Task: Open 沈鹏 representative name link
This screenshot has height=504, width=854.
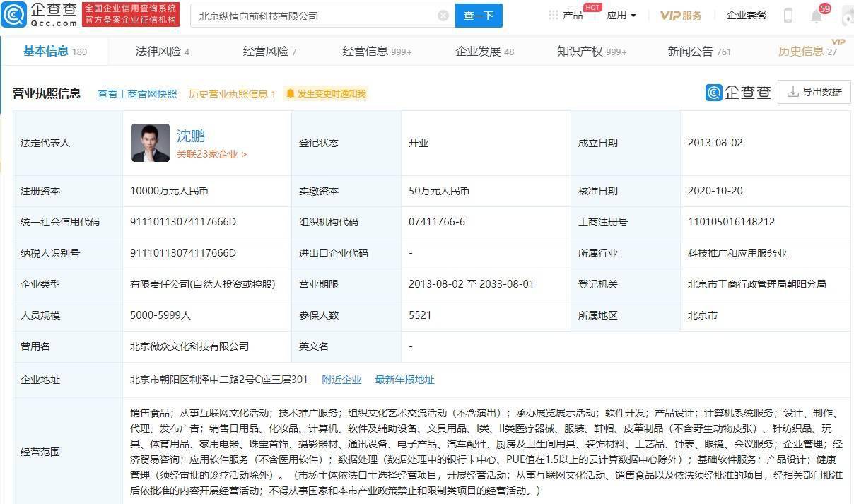Action: coord(191,136)
